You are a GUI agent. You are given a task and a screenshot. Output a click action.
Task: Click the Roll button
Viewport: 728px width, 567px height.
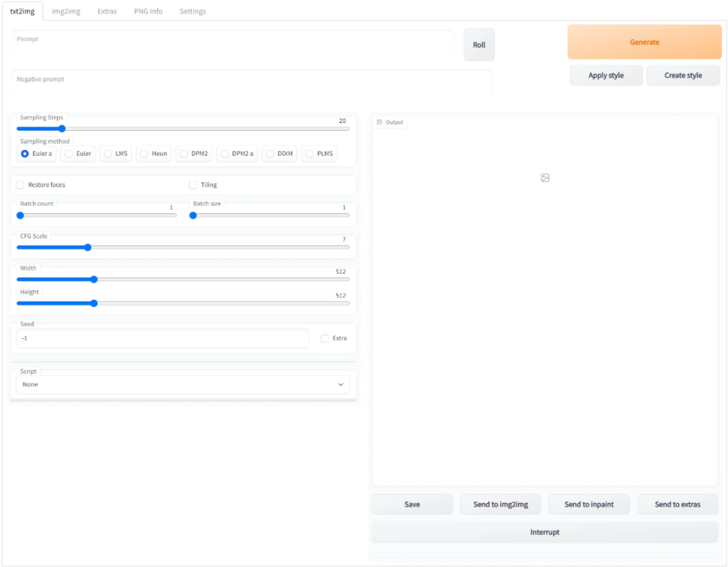pyautogui.click(x=478, y=45)
